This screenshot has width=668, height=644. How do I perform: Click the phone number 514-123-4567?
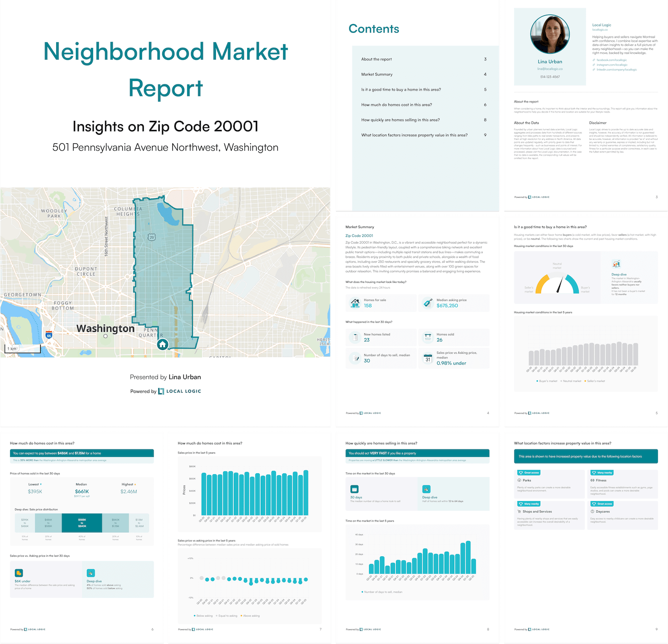pyautogui.click(x=550, y=77)
